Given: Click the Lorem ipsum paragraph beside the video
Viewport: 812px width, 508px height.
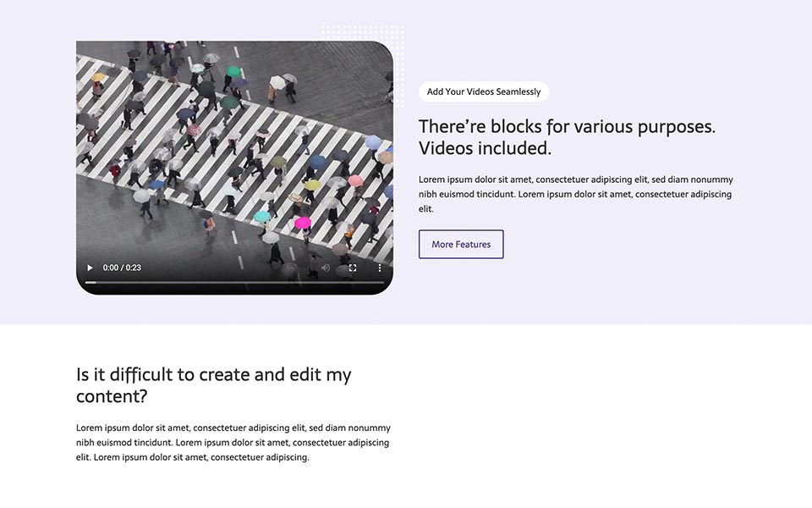Looking at the screenshot, I should 576,195.
